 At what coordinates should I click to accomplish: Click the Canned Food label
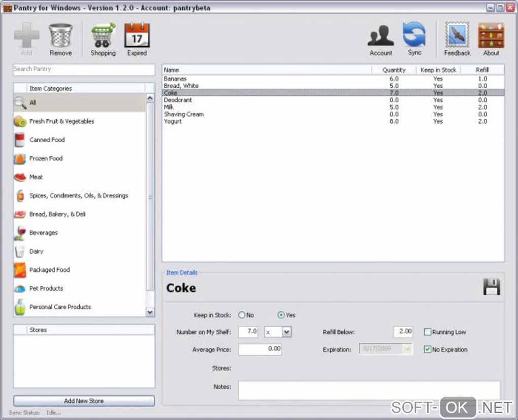coord(47,140)
